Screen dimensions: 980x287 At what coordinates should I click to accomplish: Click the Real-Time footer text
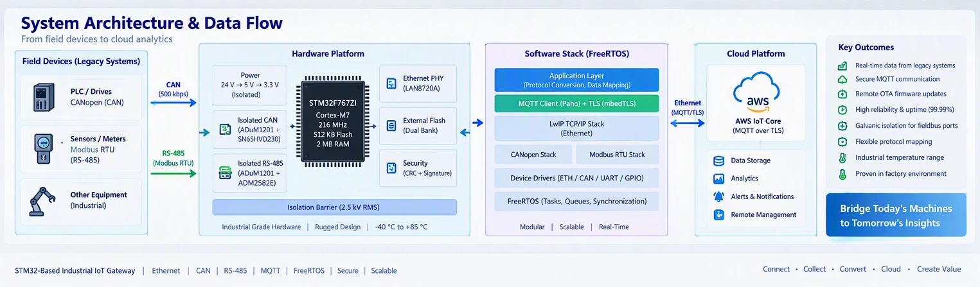click(x=614, y=227)
